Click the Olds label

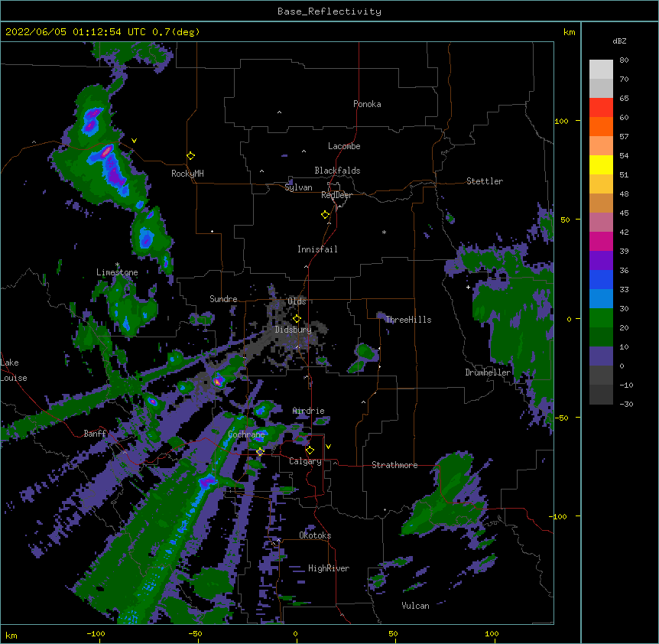pos(297,301)
